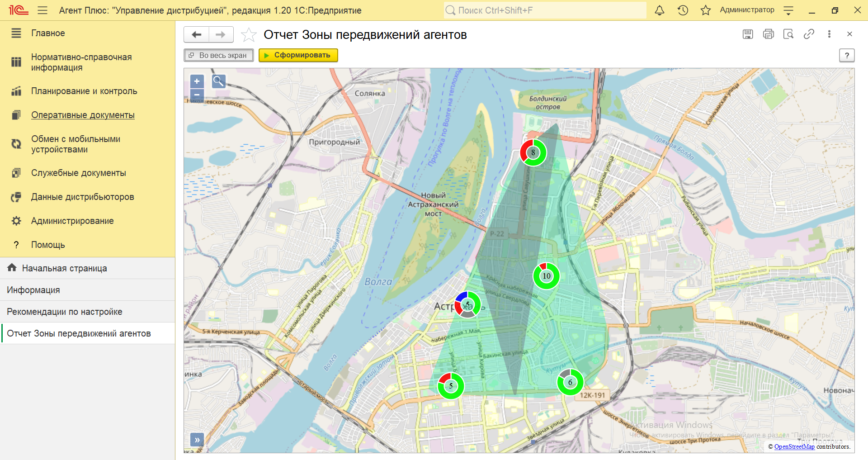Get link to report with chain icon
Screen dimensions: 868x460
(x=809, y=34)
